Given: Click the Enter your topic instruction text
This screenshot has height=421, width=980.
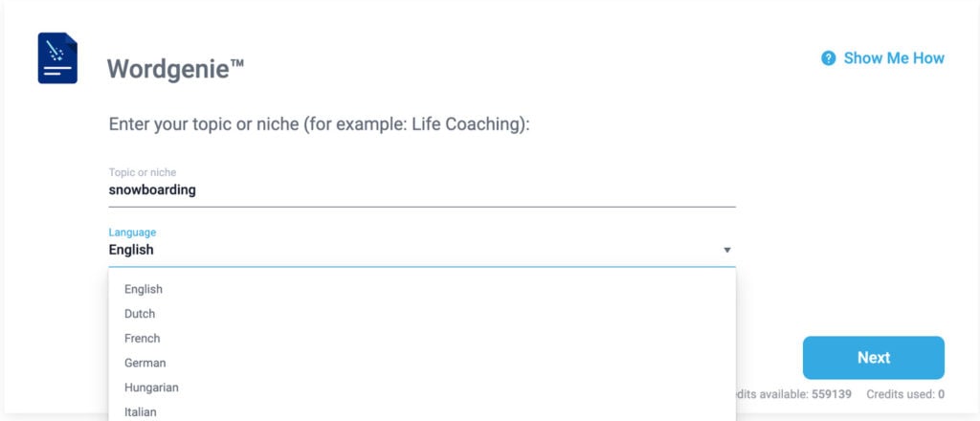Looking at the screenshot, I should pyautogui.click(x=320, y=124).
